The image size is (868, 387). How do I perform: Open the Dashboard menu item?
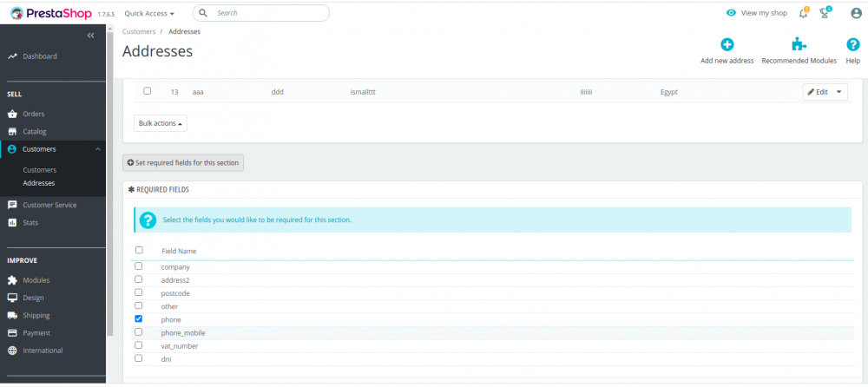click(40, 56)
